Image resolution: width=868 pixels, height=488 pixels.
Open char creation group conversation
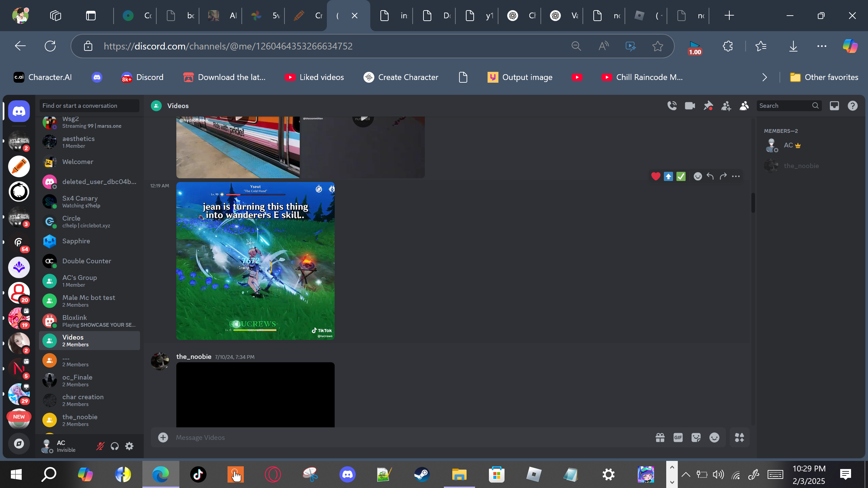90,400
